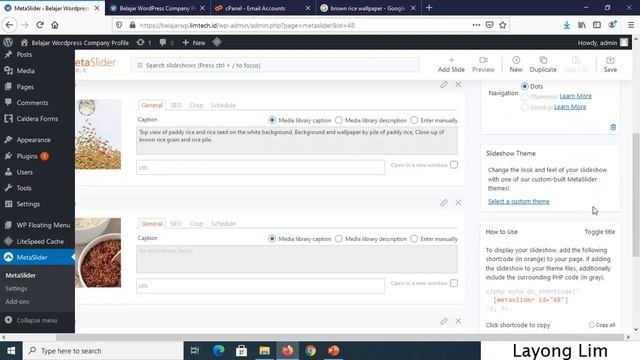Click Learn More next to Filmstrip navigation
Viewport: 640px width, 360px height.
coord(570,107)
